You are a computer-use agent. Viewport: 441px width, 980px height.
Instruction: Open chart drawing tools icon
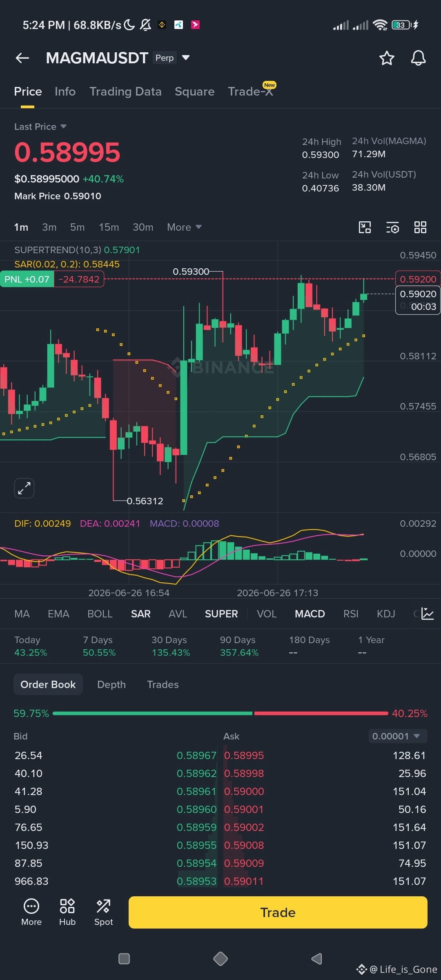pyautogui.click(x=365, y=227)
